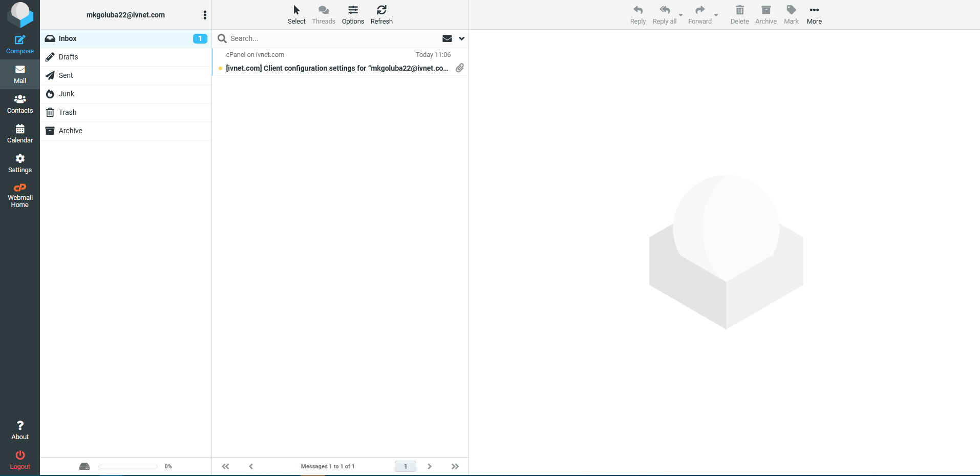Expand the Forward options arrow

click(716, 15)
